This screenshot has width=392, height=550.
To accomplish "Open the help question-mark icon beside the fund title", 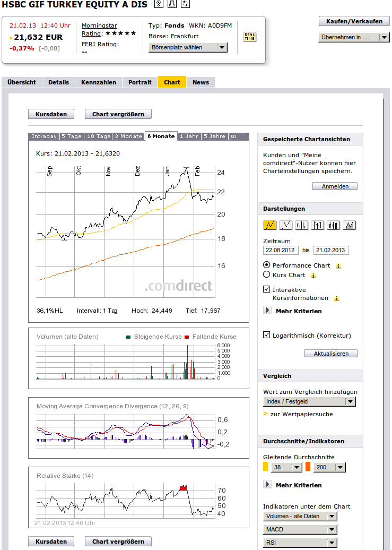I will tap(159, 4).
